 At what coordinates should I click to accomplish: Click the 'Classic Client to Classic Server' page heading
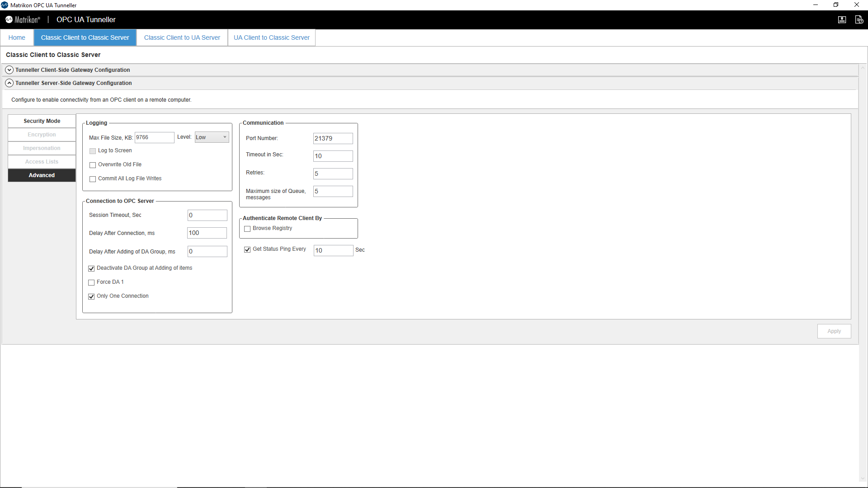coord(53,55)
